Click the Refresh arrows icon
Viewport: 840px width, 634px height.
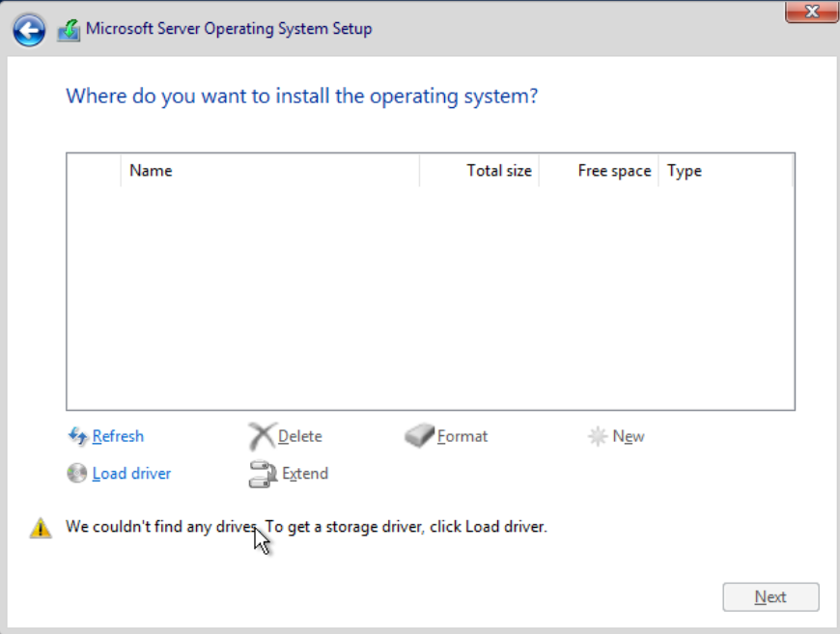pos(77,436)
